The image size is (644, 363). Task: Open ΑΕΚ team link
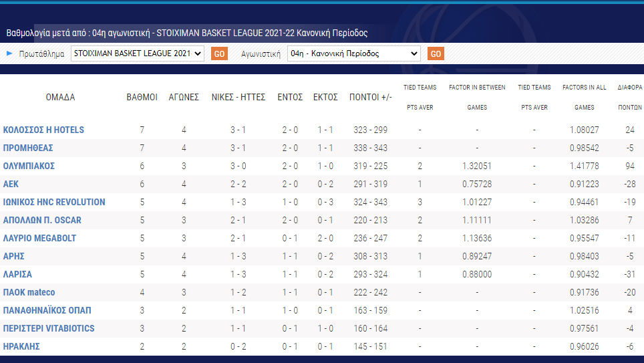11,184
